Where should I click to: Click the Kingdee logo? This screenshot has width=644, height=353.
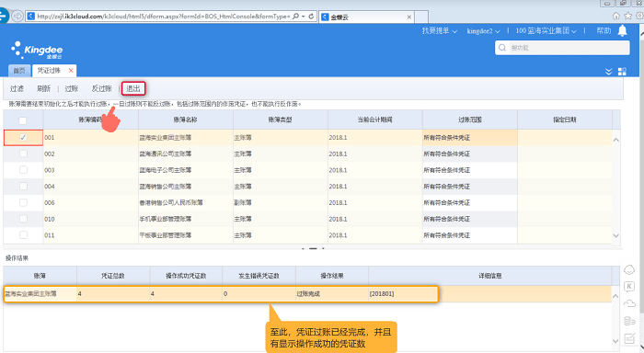(37, 51)
